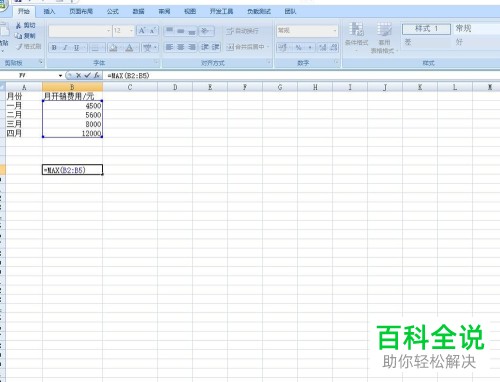Open the font size 12 dropdown
This screenshot has height=382, width=500.
click(131, 31)
